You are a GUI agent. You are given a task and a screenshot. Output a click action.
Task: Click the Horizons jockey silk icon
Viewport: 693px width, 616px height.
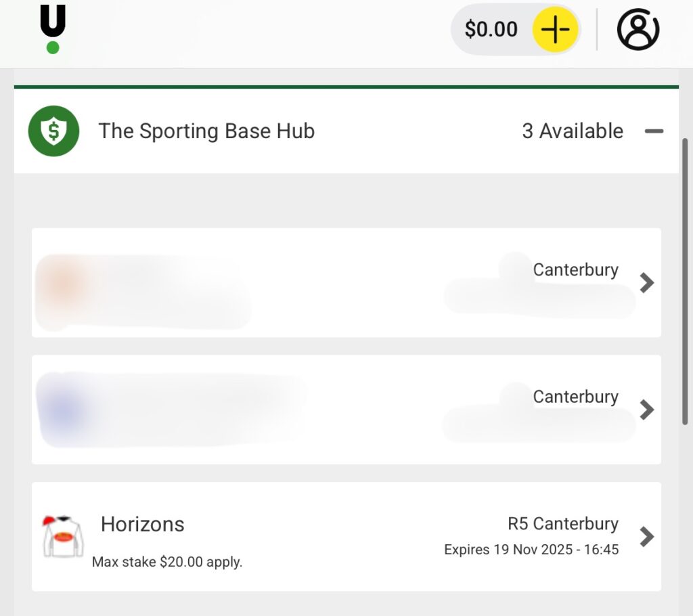63,536
